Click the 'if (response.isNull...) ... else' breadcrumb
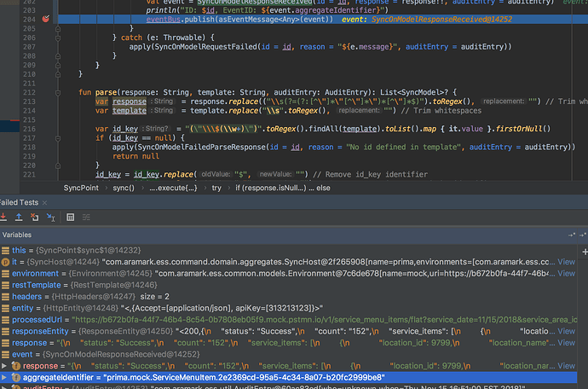The image size is (588, 389). 283,188
